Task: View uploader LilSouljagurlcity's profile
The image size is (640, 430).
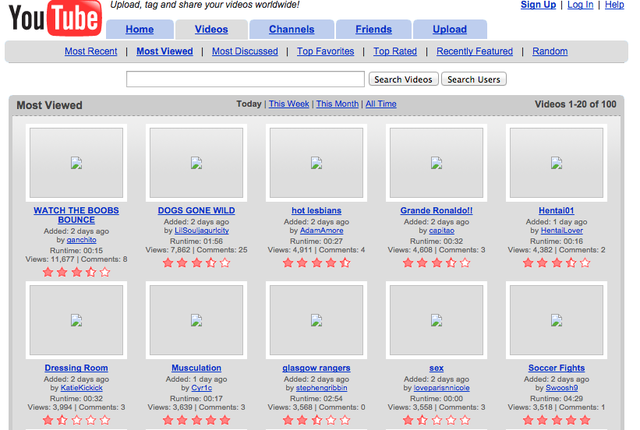Action: pos(202,231)
